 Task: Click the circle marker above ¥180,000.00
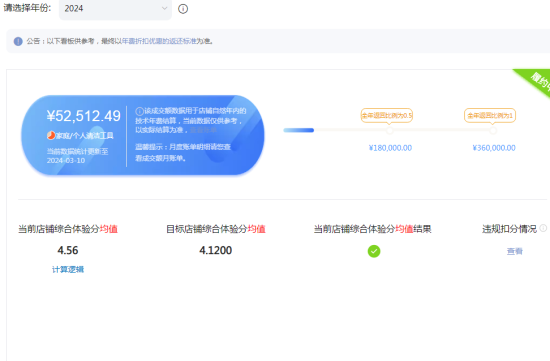(390, 131)
